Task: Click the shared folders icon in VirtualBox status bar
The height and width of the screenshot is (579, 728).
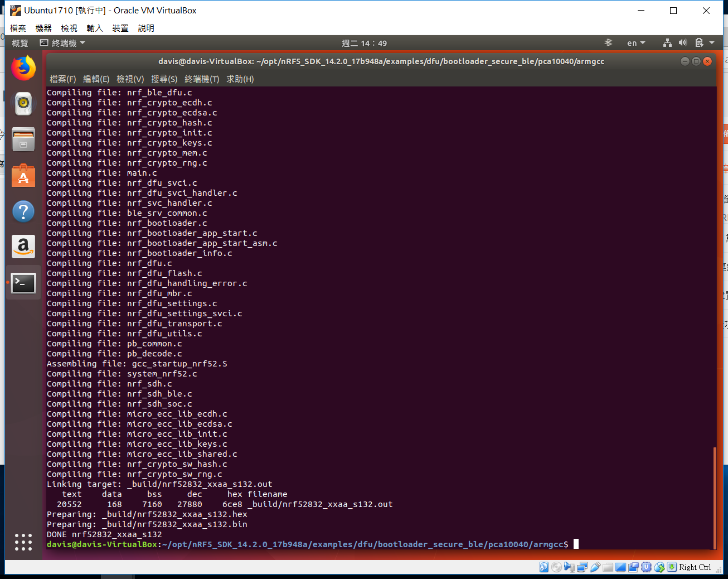Action: coord(608,567)
